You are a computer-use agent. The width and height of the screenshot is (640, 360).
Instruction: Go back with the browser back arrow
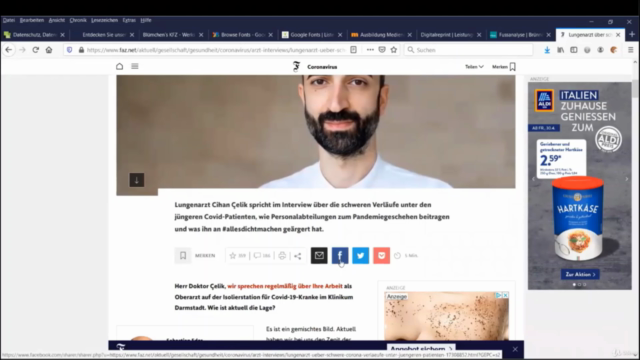(9, 50)
